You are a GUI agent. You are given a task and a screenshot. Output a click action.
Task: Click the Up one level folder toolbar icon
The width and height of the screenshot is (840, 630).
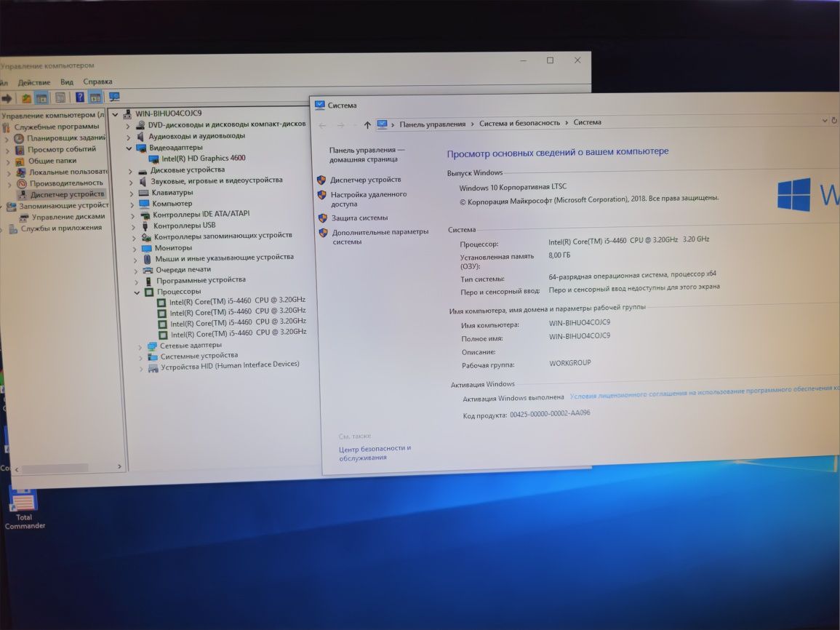coord(25,98)
